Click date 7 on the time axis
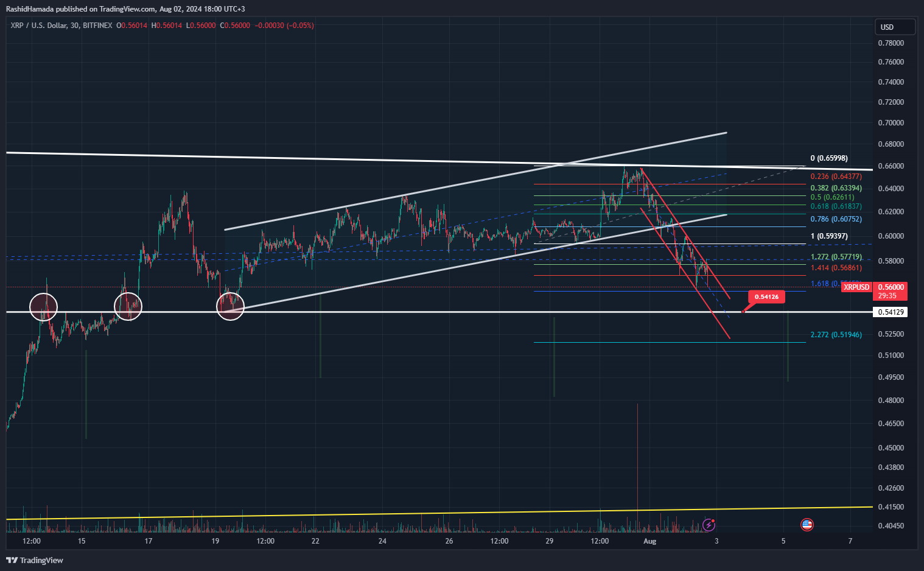This screenshot has width=924, height=571. (x=850, y=541)
